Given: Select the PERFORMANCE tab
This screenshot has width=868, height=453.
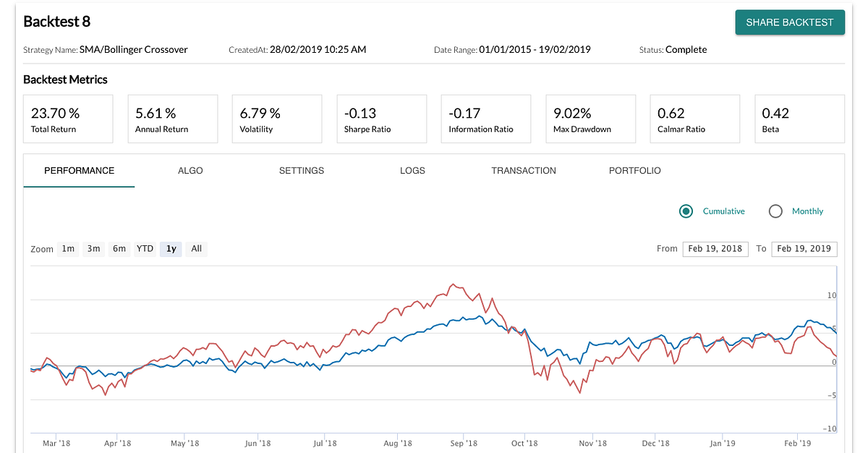Looking at the screenshot, I should coord(79,171).
